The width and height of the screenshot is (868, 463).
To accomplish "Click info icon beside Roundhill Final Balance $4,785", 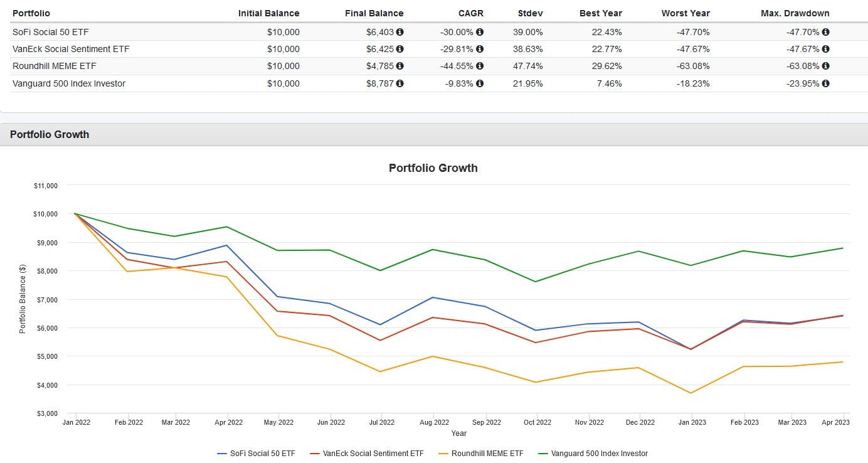I will (400, 66).
